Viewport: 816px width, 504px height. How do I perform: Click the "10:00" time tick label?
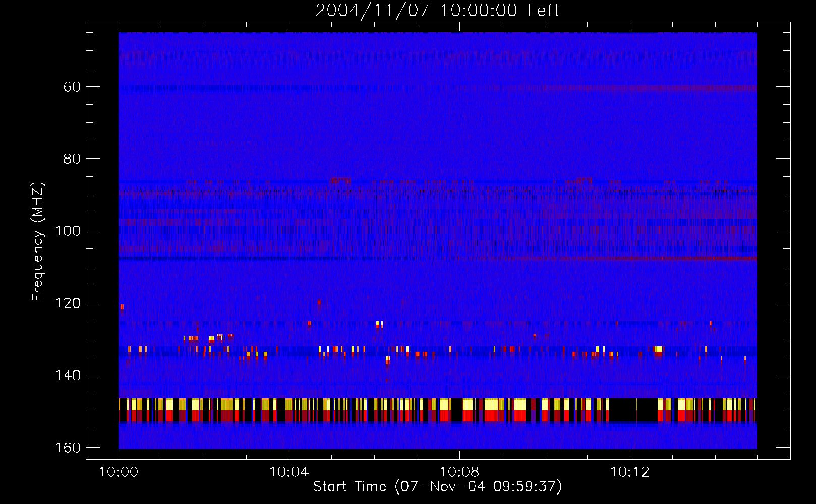click(119, 472)
